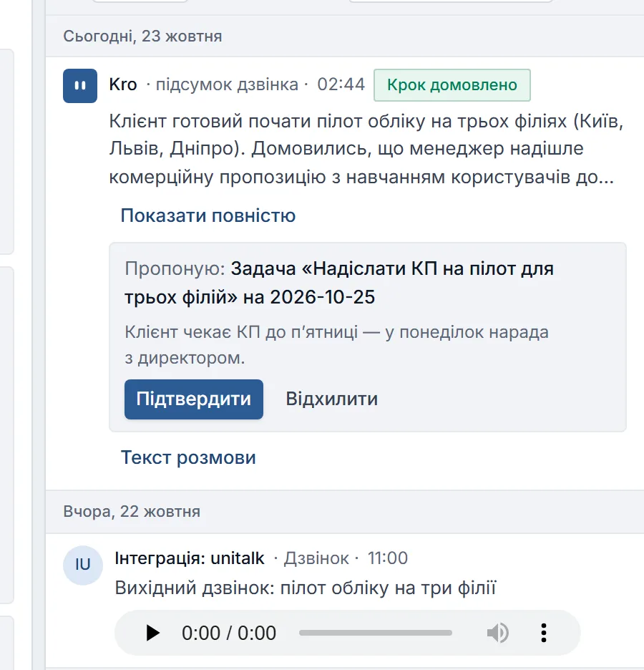Click the Kro author name

click(x=123, y=84)
